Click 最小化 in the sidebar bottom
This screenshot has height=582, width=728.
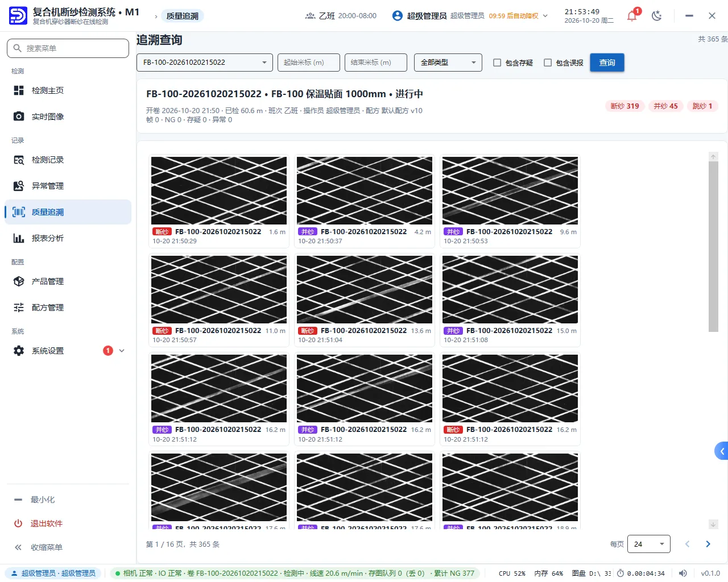[x=68, y=500]
